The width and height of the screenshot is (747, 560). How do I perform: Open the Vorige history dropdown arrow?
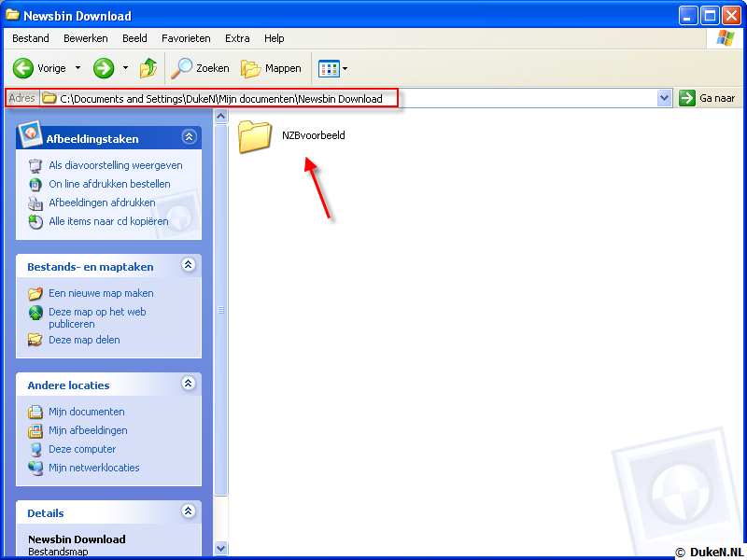78,68
